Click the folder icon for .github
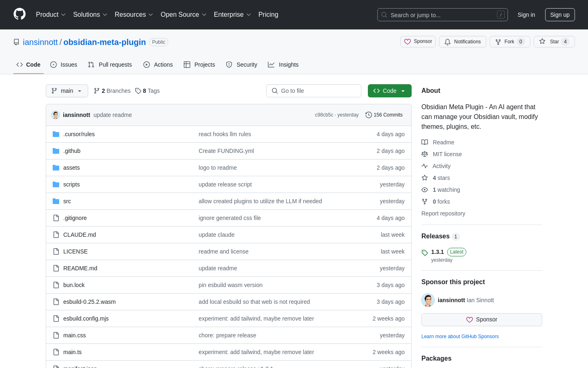 (56, 151)
